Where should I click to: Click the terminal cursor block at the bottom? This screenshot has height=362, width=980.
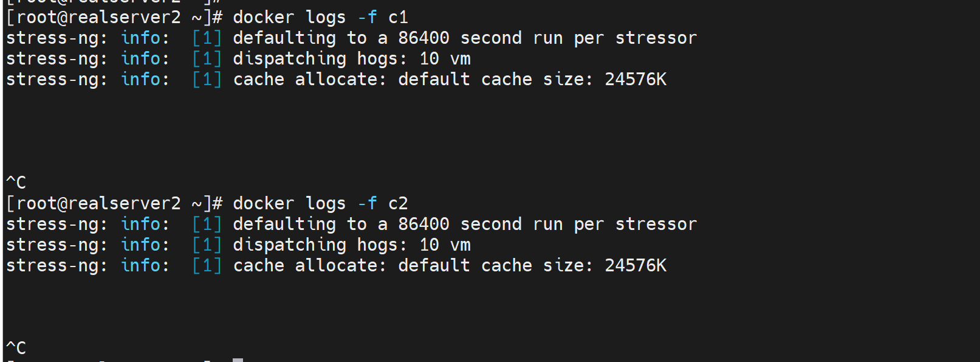pos(238,360)
